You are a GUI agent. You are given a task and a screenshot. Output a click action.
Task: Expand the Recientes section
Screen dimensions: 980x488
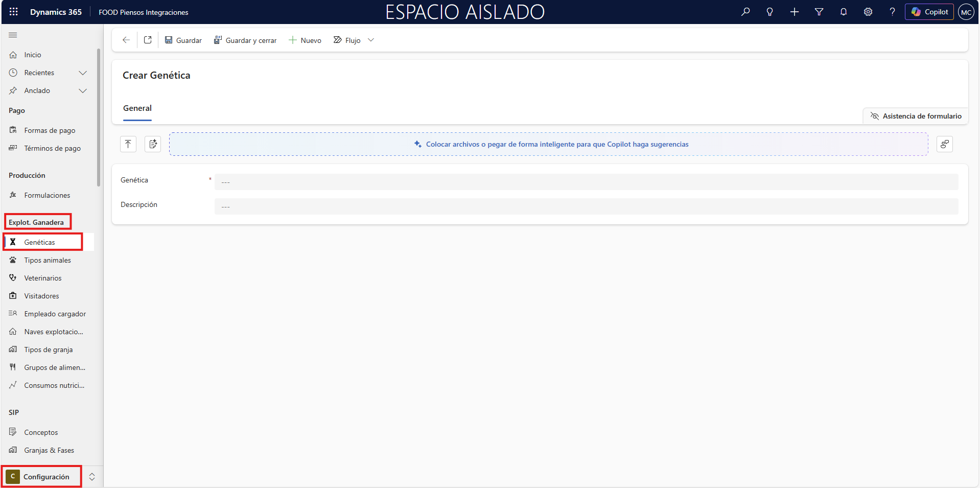point(83,73)
